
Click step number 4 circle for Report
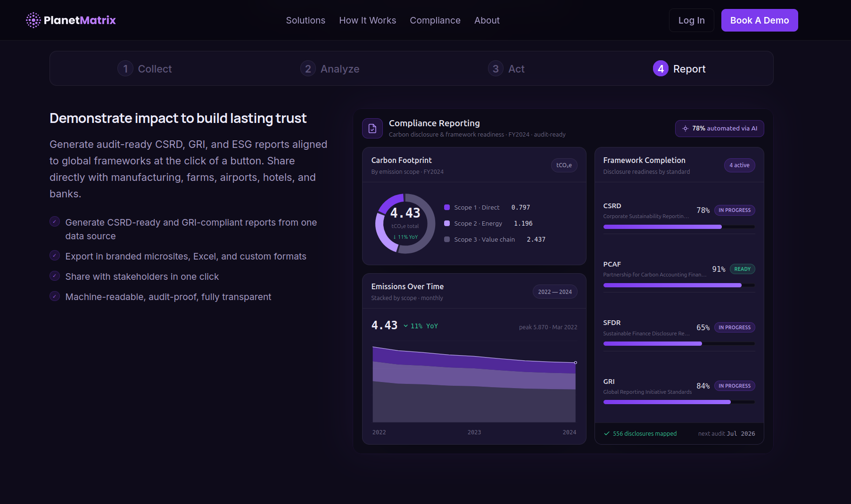pos(661,69)
